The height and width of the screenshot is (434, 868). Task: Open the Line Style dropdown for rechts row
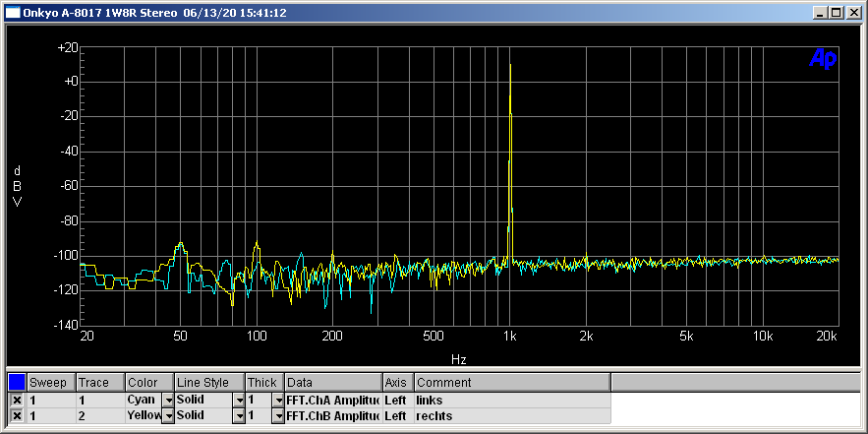pos(239,415)
